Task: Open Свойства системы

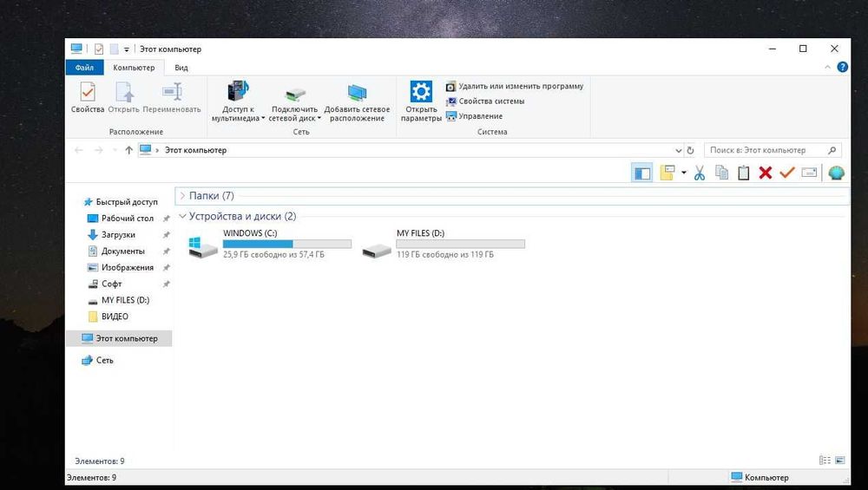Action: pyautogui.click(x=485, y=101)
